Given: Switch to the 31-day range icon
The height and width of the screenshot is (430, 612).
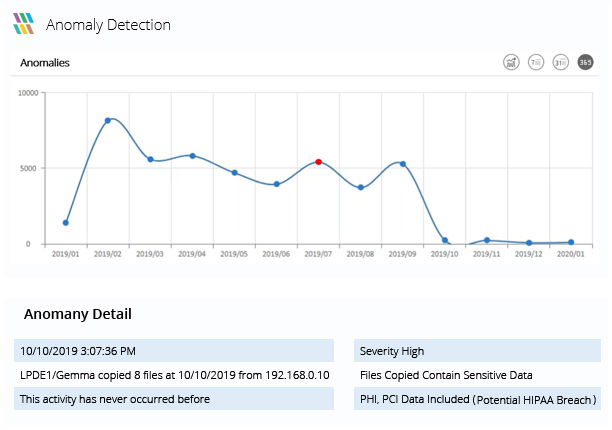Looking at the screenshot, I should 561,62.
